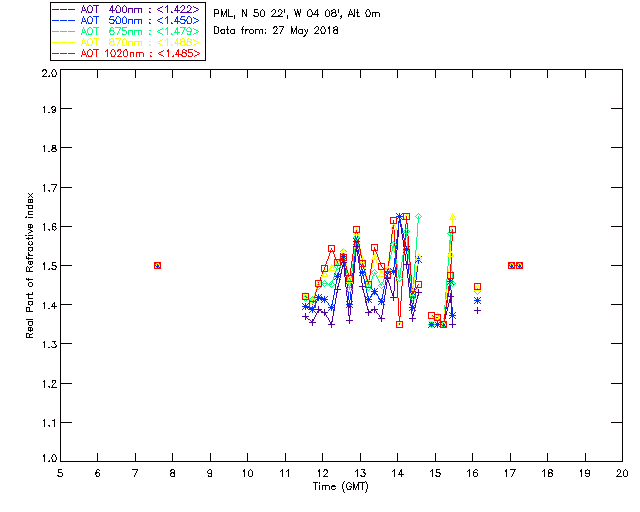Click the x-axis label 14
The height and width of the screenshot is (512, 640).
coord(398,473)
